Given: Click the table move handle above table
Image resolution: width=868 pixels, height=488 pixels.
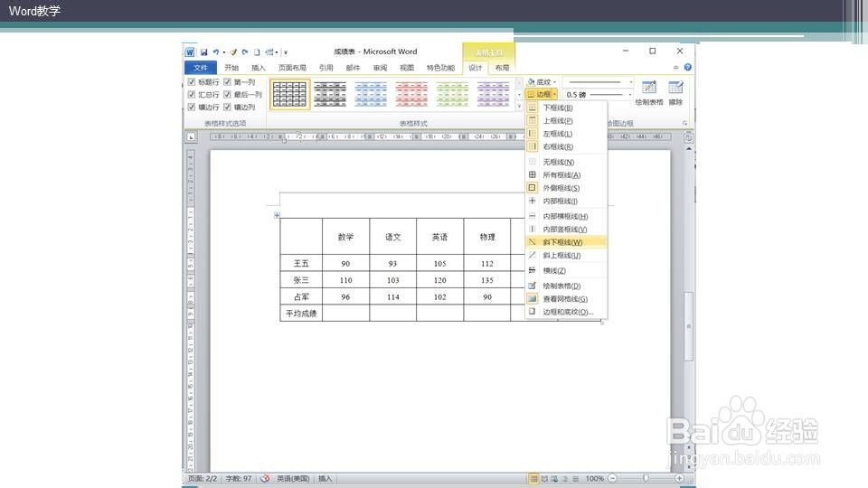Looking at the screenshot, I should [277, 215].
